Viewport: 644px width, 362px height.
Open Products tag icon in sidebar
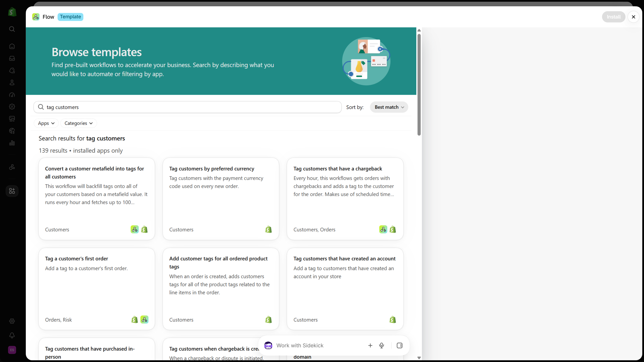coord(12,70)
